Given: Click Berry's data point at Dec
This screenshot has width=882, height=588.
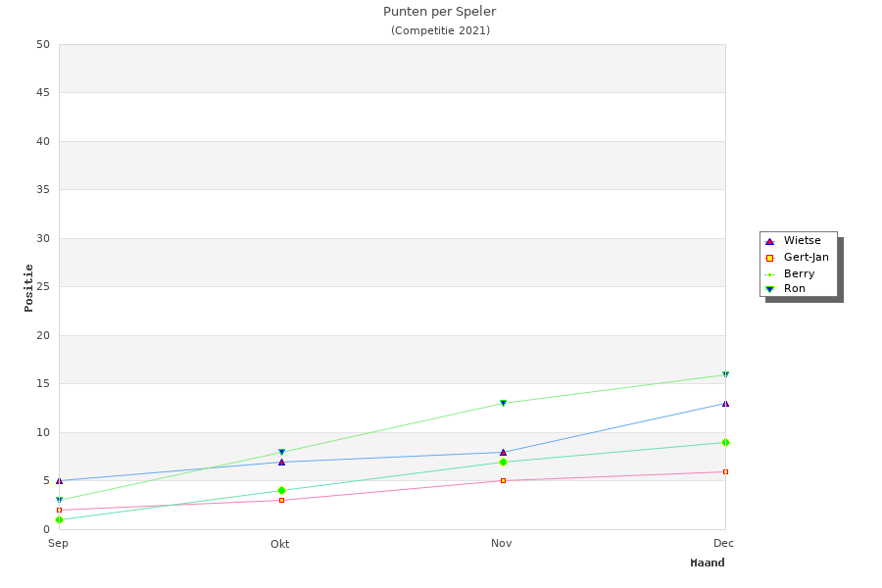Looking at the screenshot, I should coord(725,442).
